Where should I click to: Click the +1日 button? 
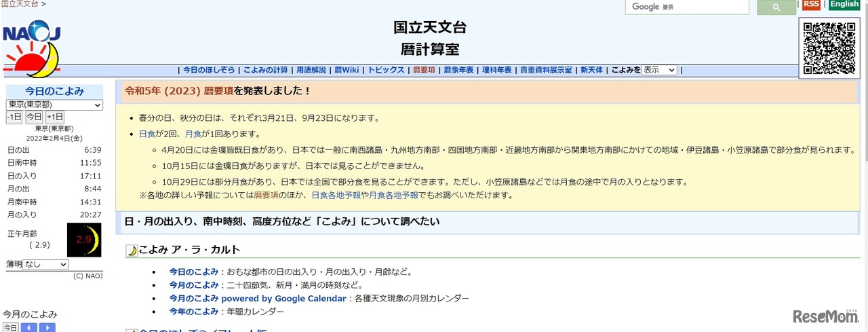pyautogui.click(x=55, y=117)
